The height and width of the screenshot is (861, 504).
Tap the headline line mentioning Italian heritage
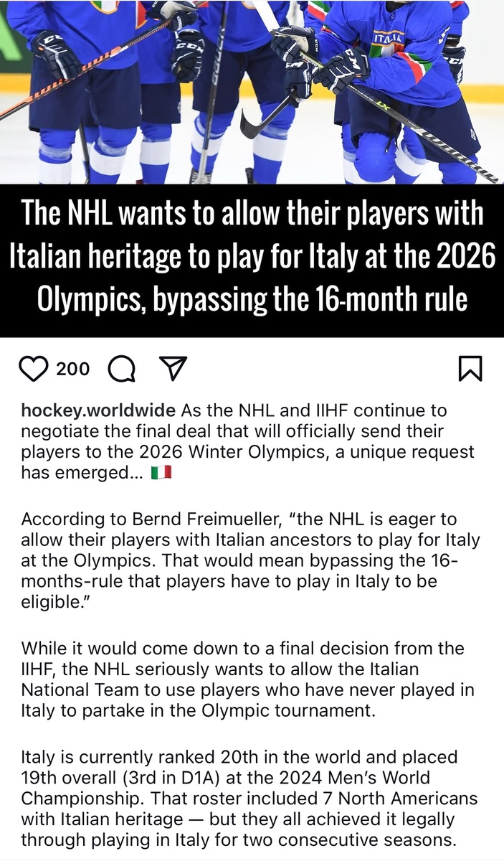[252, 256]
